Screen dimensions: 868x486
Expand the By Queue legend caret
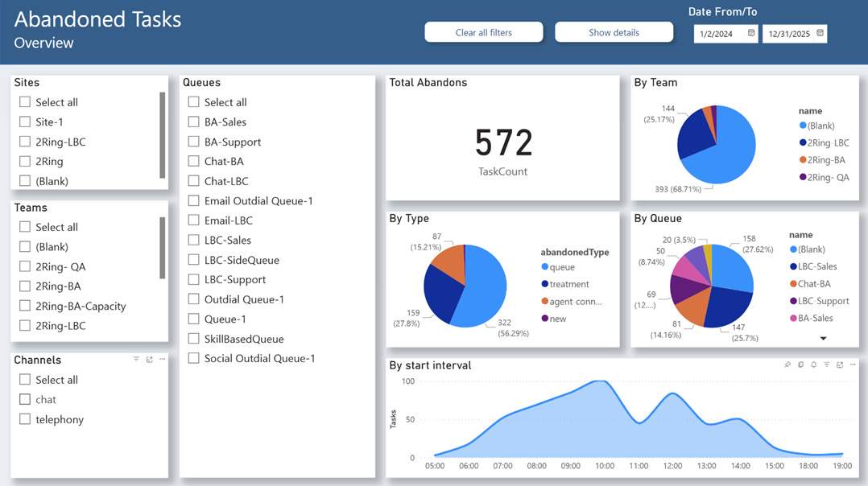tap(823, 340)
